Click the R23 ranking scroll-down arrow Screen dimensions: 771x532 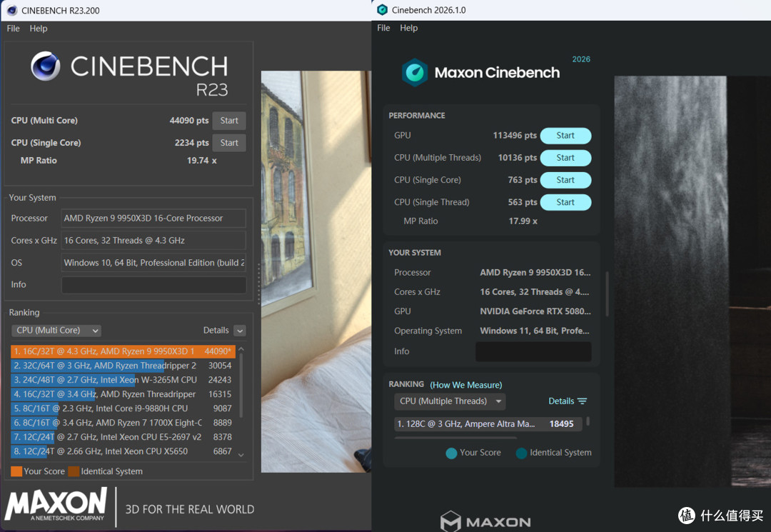pyautogui.click(x=241, y=455)
